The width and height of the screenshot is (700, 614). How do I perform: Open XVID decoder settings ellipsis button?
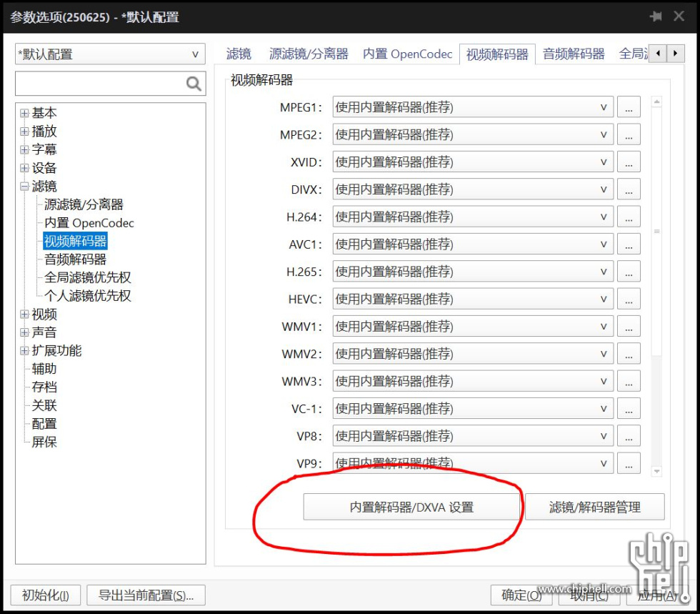[x=629, y=162]
